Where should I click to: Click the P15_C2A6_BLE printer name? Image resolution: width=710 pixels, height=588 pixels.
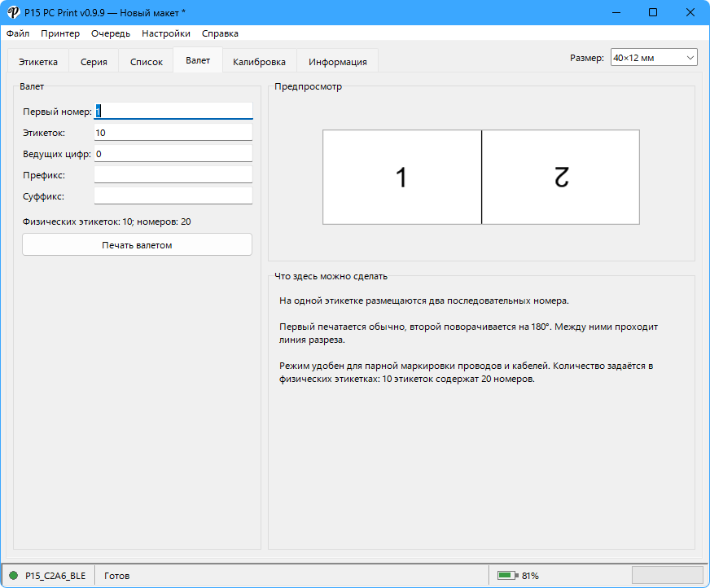click(x=55, y=575)
